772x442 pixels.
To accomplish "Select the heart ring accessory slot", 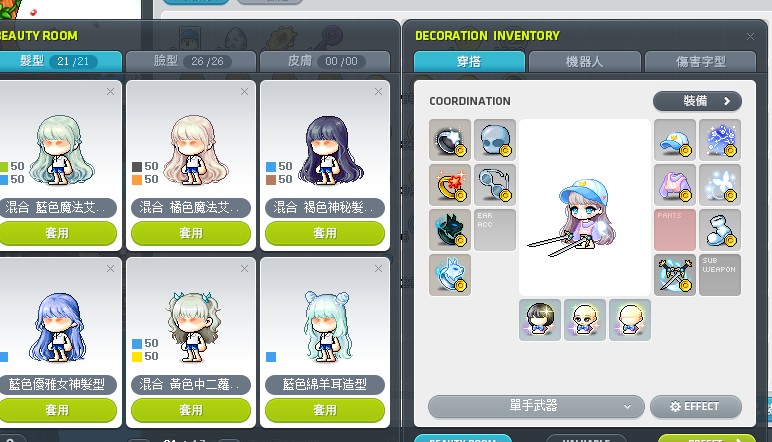I will (x=450, y=185).
